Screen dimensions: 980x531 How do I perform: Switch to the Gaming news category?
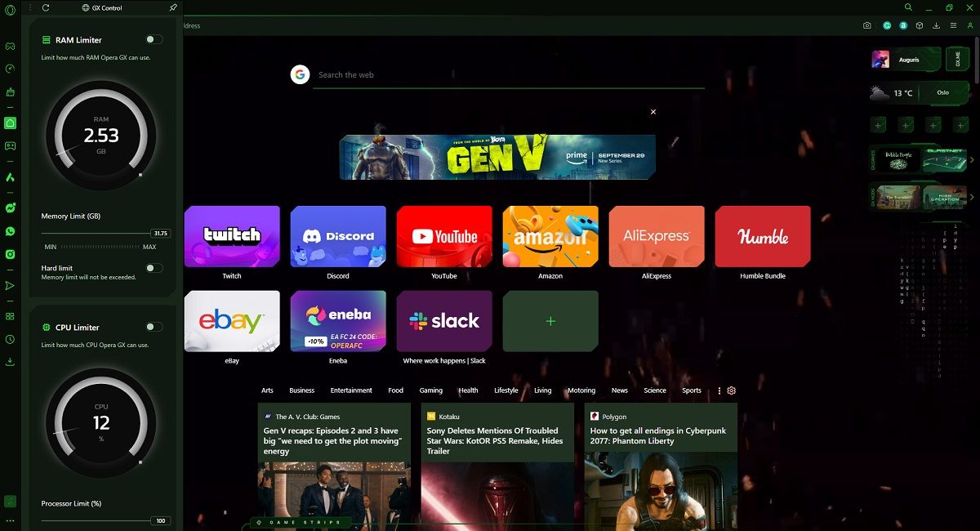430,390
